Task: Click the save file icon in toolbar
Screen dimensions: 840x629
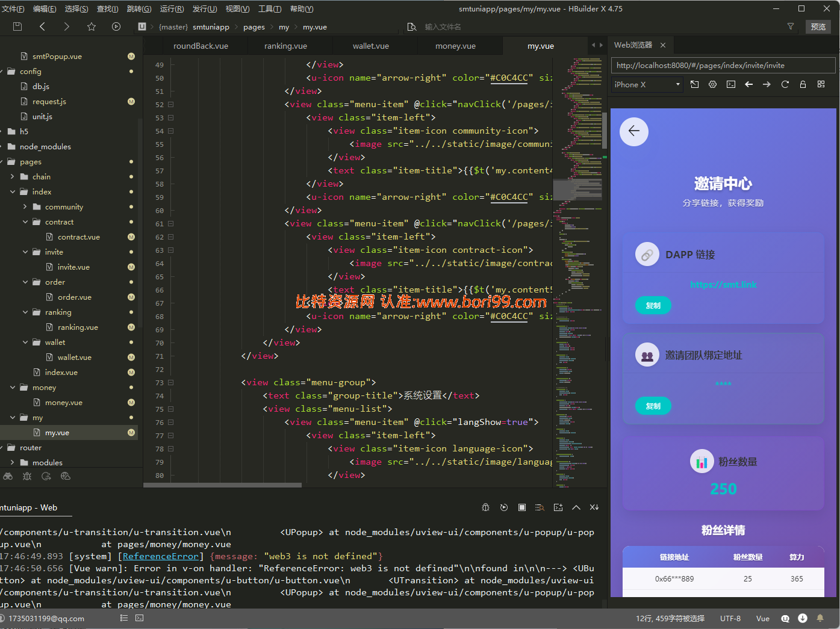Action: pyautogui.click(x=17, y=26)
